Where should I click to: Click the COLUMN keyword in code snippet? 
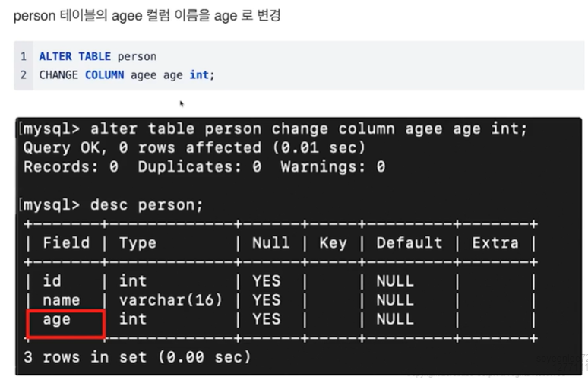click(x=104, y=75)
